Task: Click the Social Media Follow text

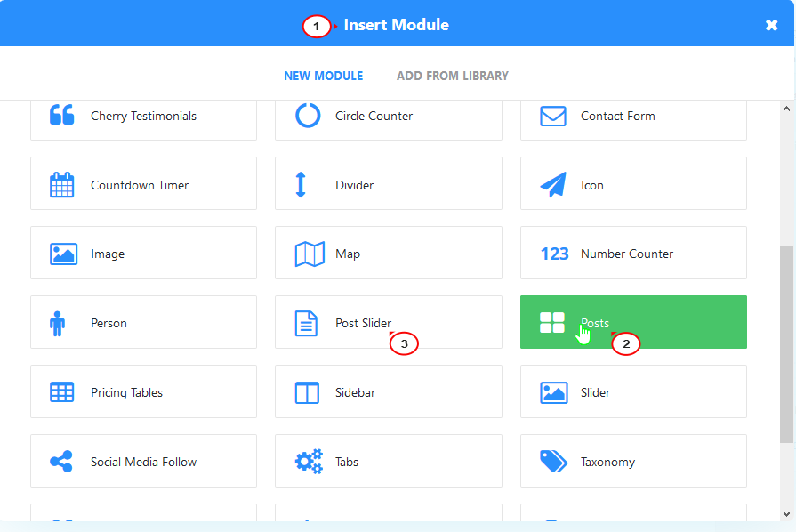Action: pos(144,462)
